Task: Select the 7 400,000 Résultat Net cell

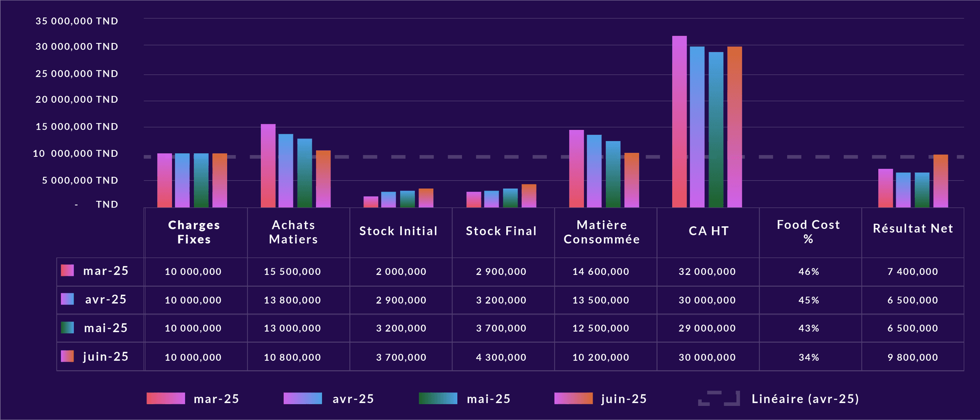Action: (913, 272)
